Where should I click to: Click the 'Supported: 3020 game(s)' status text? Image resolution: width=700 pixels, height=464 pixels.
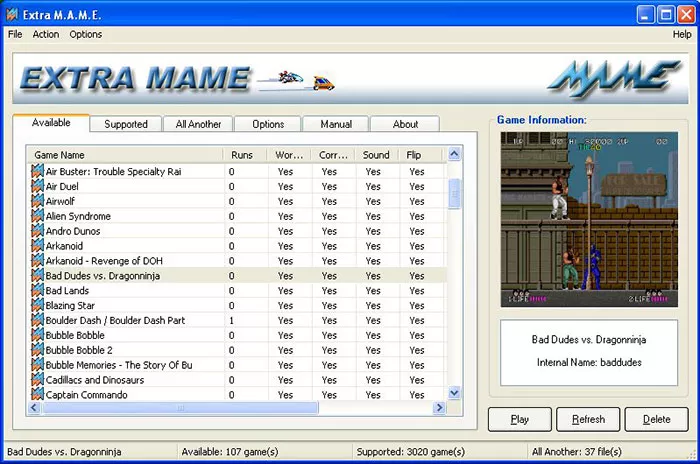coord(410,452)
